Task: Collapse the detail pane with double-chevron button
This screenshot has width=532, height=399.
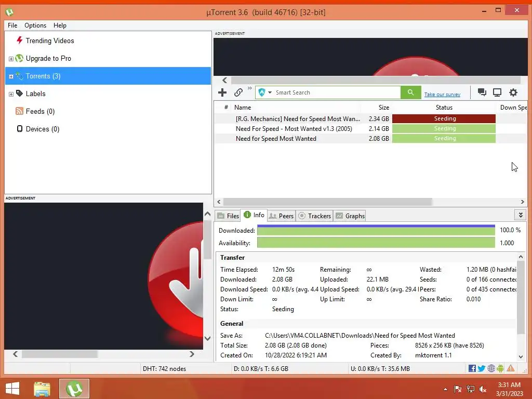Action: click(521, 215)
